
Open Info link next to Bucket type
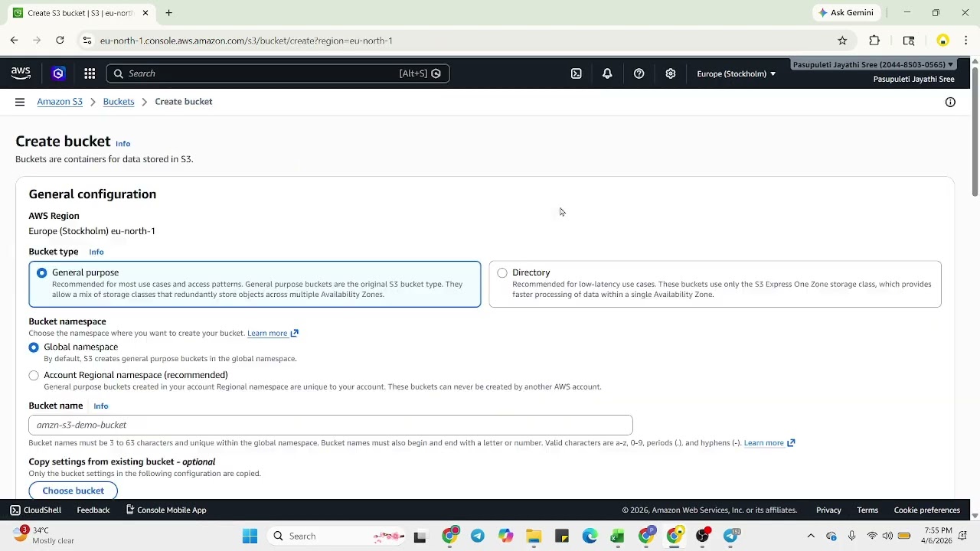pyautogui.click(x=96, y=252)
